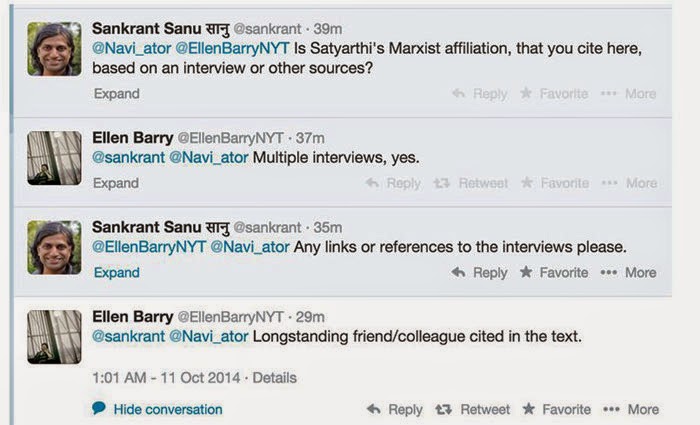Retweet the 'Longstanding friend/colleague' tweet
The height and width of the screenshot is (425, 700).
[x=476, y=409]
